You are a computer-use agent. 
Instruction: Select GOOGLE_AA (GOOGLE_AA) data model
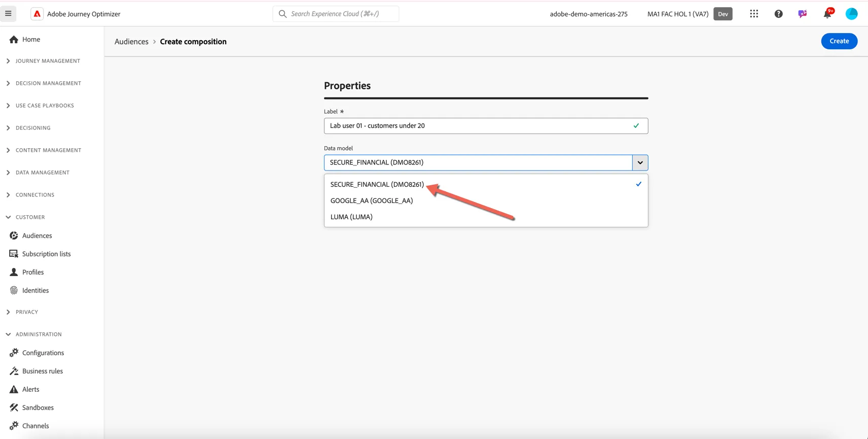pyautogui.click(x=486, y=200)
